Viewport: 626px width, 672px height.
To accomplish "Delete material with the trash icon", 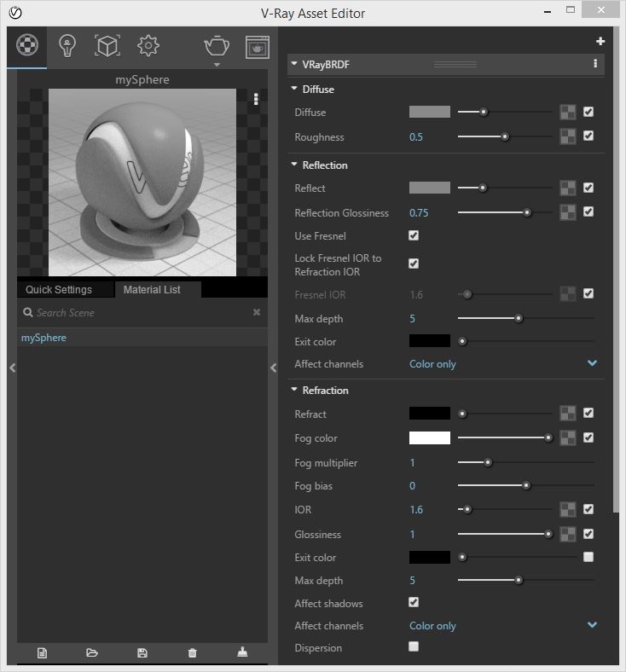I will tap(193, 652).
